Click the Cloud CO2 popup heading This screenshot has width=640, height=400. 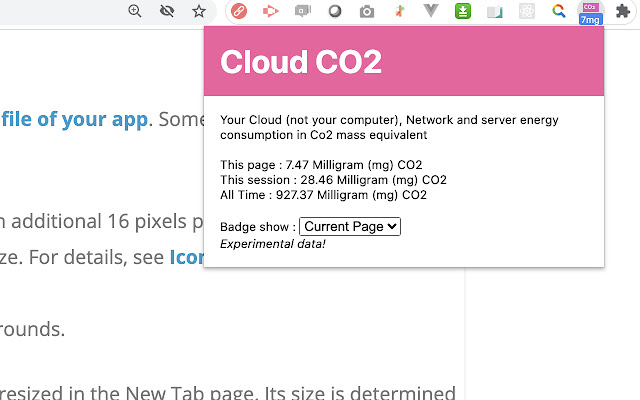tap(301, 62)
